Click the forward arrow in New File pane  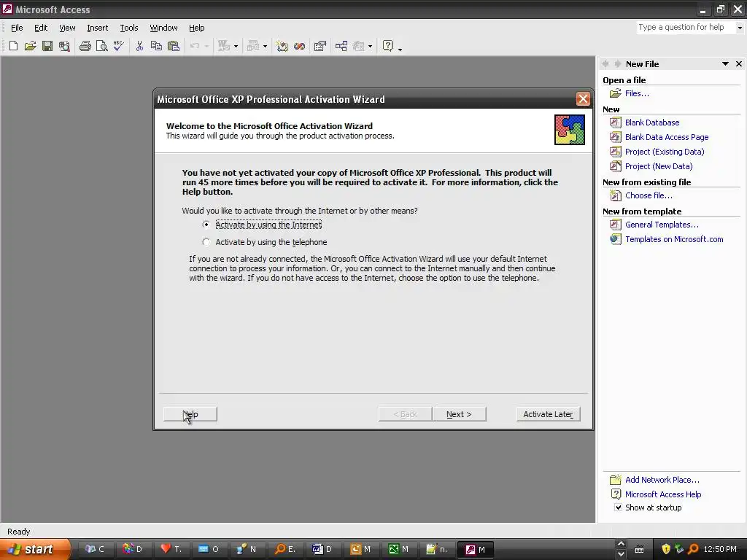(x=617, y=64)
